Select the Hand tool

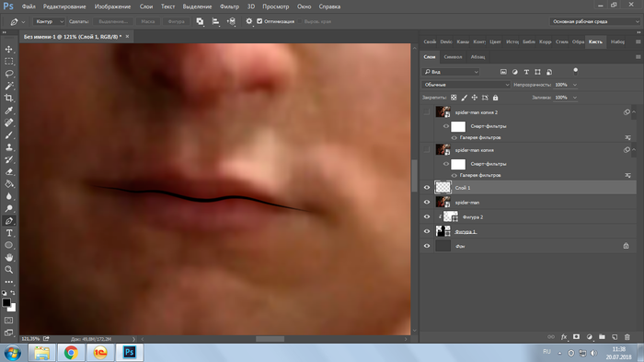click(8, 258)
